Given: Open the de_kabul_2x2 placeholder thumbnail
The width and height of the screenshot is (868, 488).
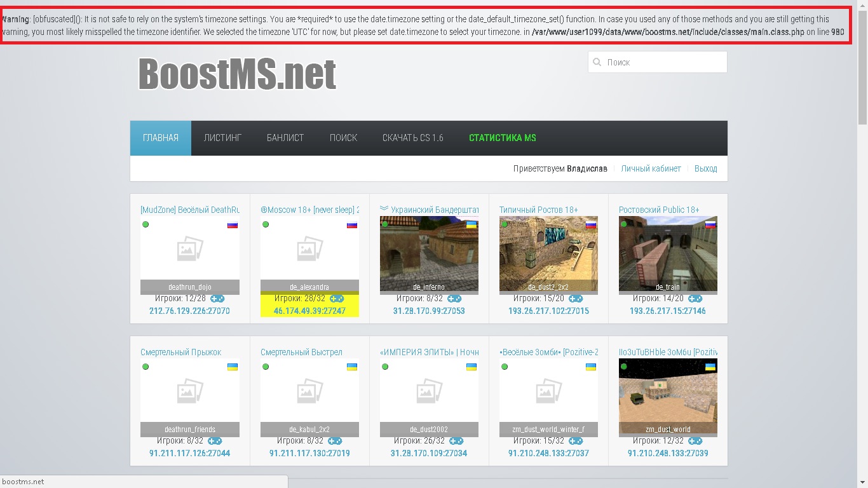Looking at the screenshot, I should (309, 396).
